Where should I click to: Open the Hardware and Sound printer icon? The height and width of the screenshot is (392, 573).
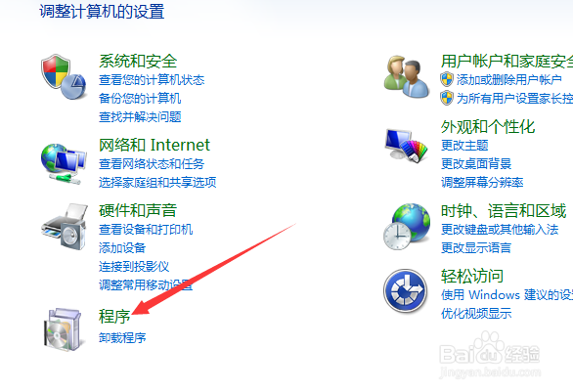pyautogui.click(x=65, y=227)
